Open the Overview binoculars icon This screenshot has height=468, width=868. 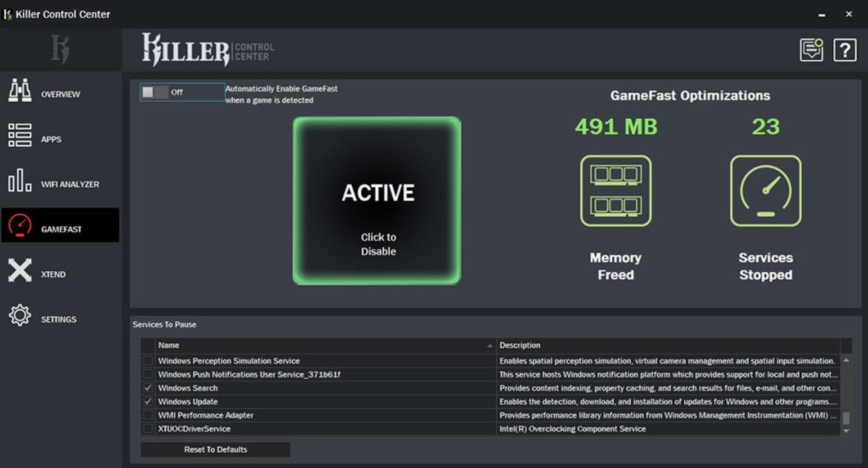20,91
